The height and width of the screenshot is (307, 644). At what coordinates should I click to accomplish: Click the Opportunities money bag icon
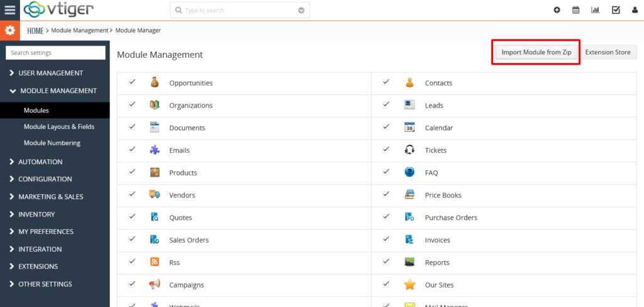pos(155,82)
